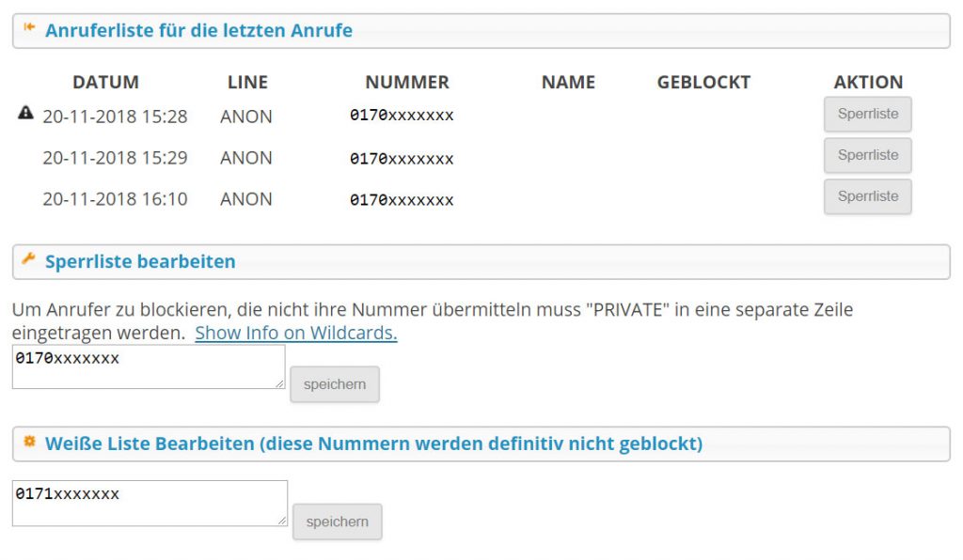Collapse the Anruferliste für die letzten Anrufe section

coord(481,31)
